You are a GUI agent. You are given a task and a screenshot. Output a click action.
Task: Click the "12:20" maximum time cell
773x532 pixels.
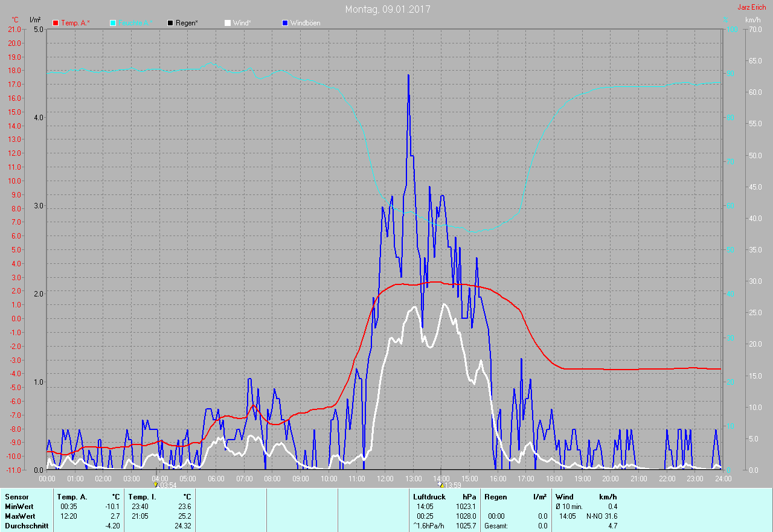pyautogui.click(x=69, y=516)
